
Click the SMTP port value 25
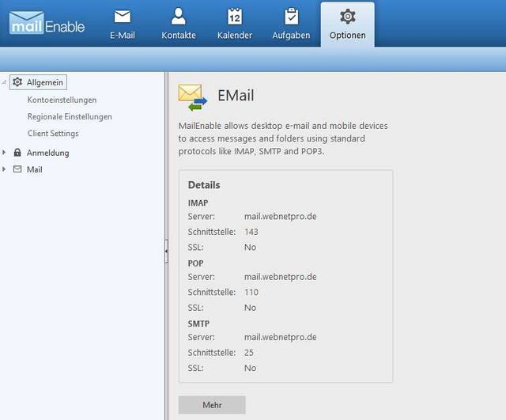[249, 352]
